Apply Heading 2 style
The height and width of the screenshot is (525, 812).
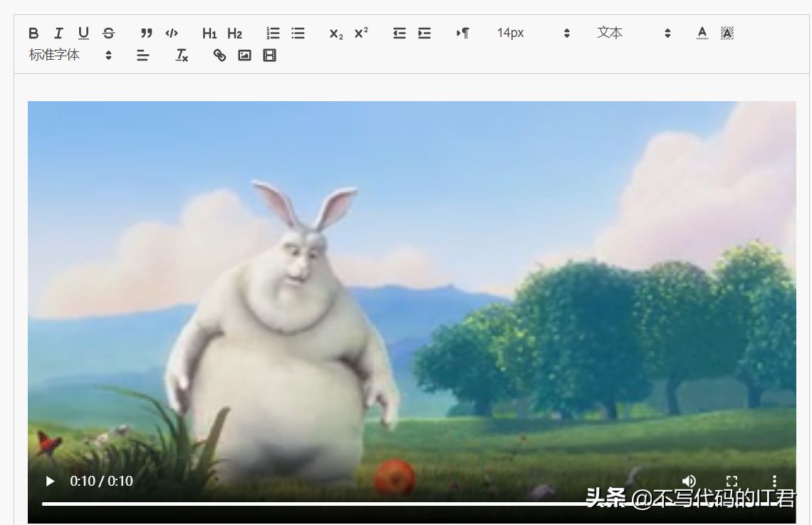click(x=234, y=33)
